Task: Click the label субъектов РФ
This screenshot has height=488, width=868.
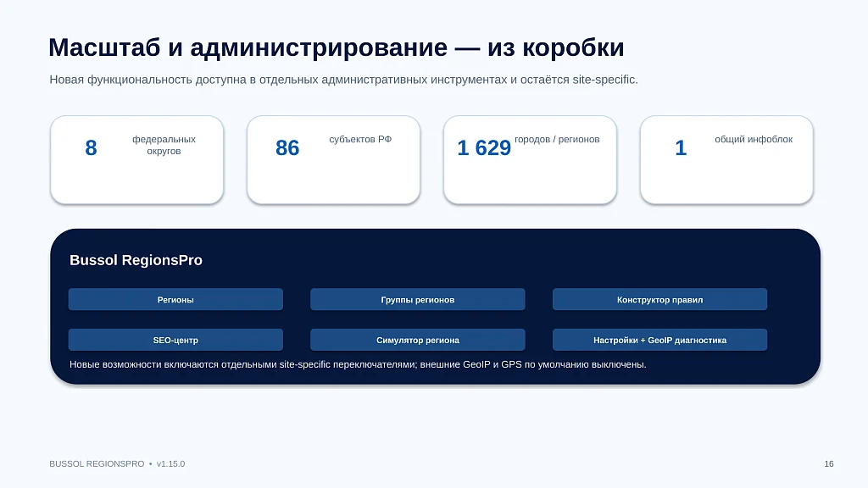Action: click(360, 140)
